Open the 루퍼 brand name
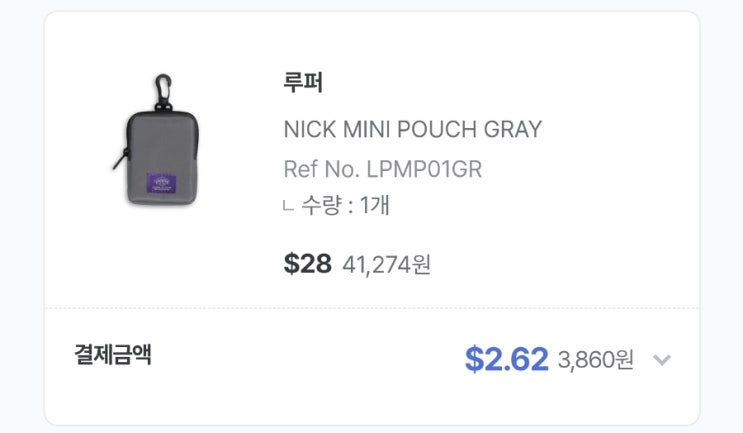Image resolution: width=743 pixels, height=433 pixels. click(303, 82)
